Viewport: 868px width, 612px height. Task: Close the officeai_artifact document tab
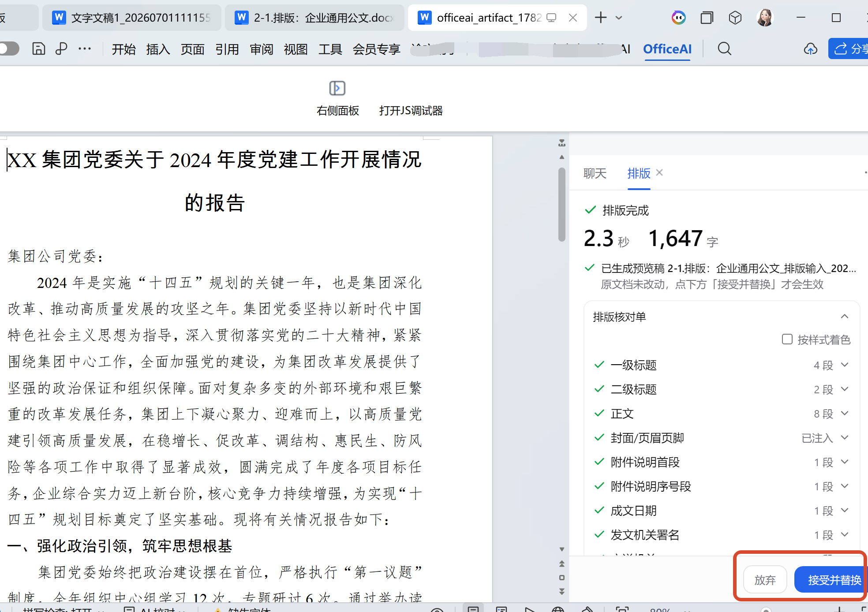pos(573,18)
